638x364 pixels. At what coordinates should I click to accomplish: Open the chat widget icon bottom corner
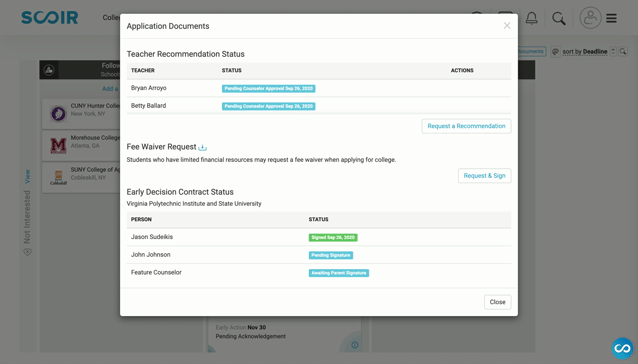[x=623, y=348]
